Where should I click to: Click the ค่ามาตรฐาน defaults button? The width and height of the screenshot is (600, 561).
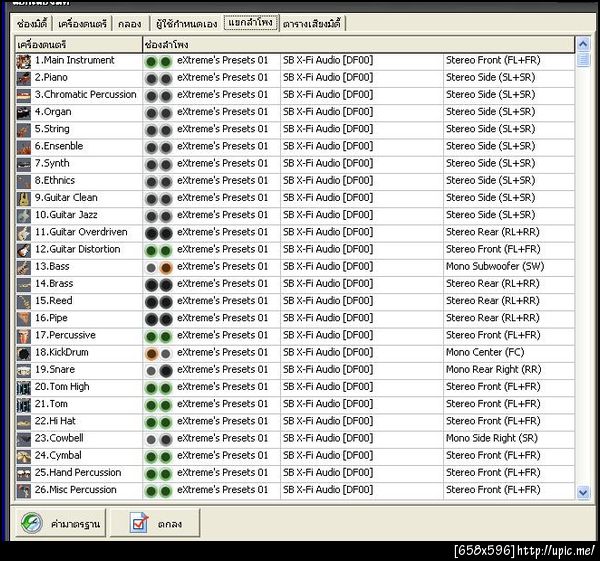pyautogui.click(x=60, y=523)
